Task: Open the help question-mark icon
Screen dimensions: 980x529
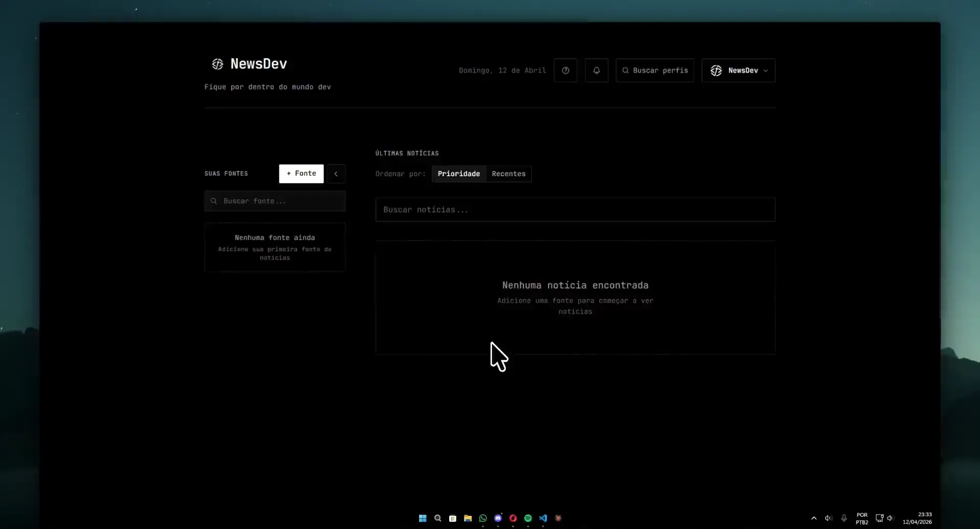Action: 566,70
